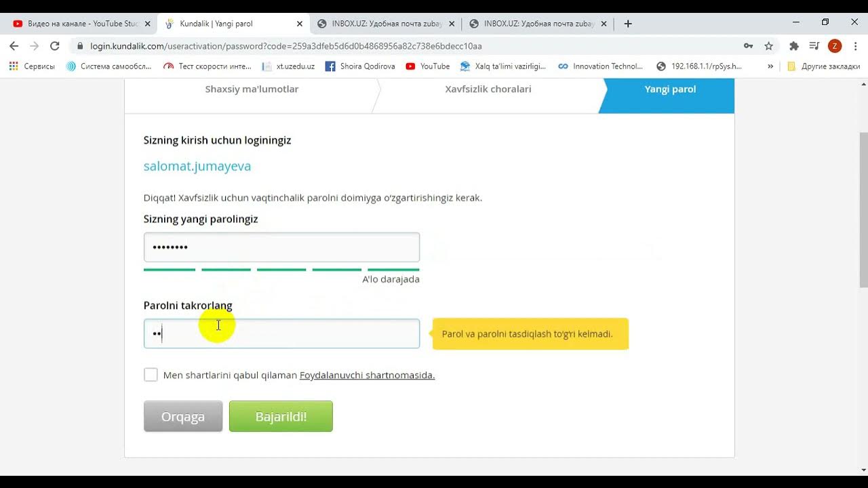Open the Chrome three-dot menu
The height and width of the screenshot is (488, 868).
pyautogui.click(x=854, y=46)
